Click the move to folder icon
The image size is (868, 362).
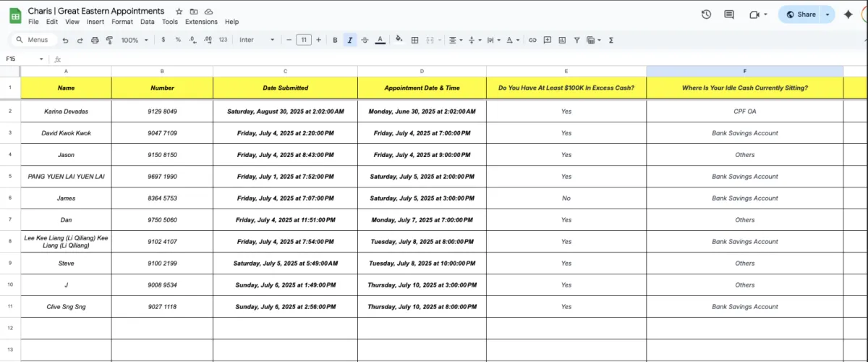194,12
